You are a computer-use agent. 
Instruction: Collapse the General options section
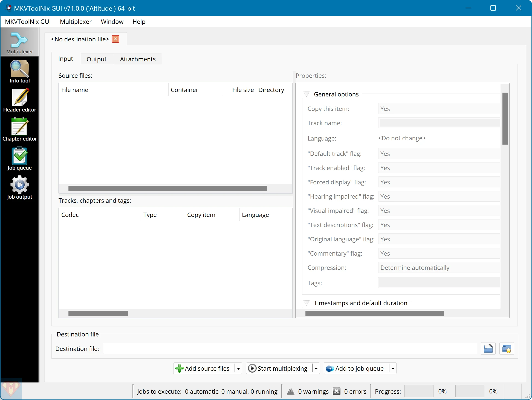coord(307,94)
